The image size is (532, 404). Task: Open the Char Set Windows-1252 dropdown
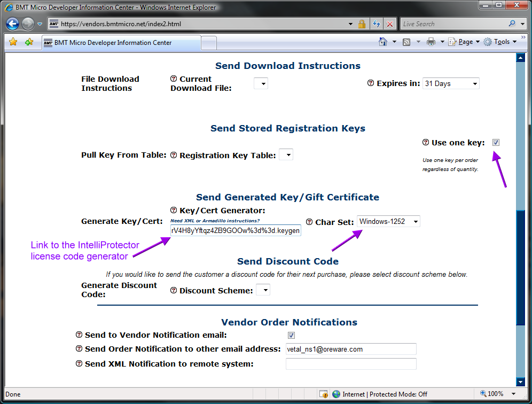tap(388, 222)
